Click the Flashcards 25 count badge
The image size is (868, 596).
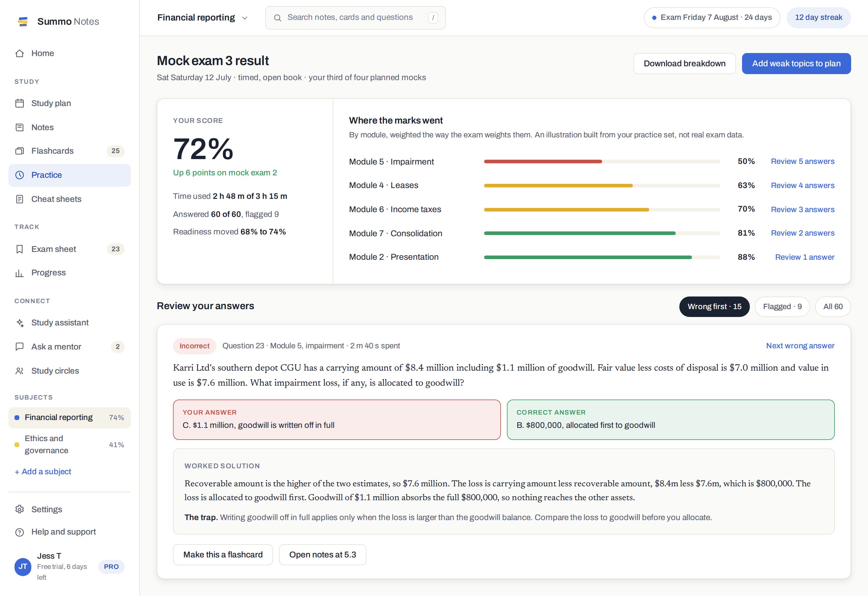115,151
